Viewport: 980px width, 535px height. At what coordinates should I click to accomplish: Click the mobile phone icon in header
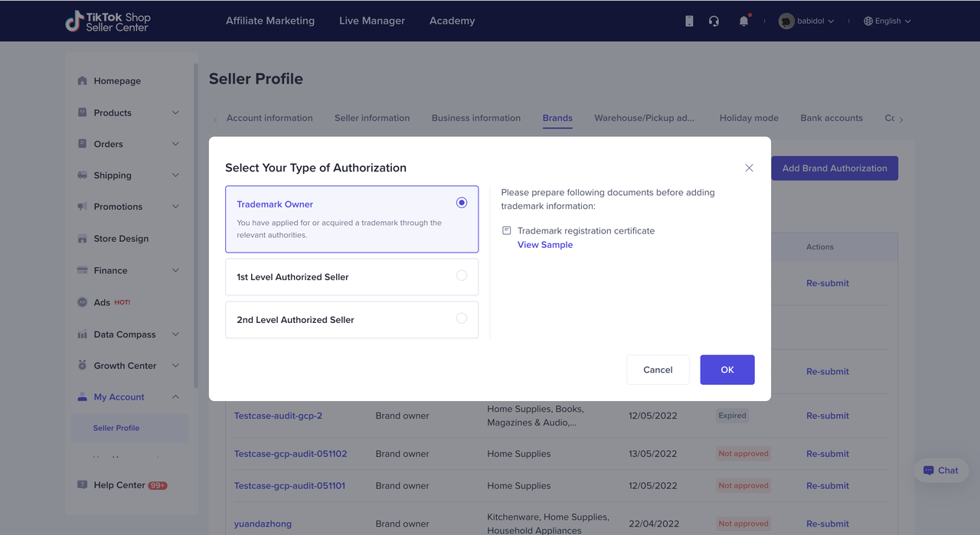click(x=689, y=21)
